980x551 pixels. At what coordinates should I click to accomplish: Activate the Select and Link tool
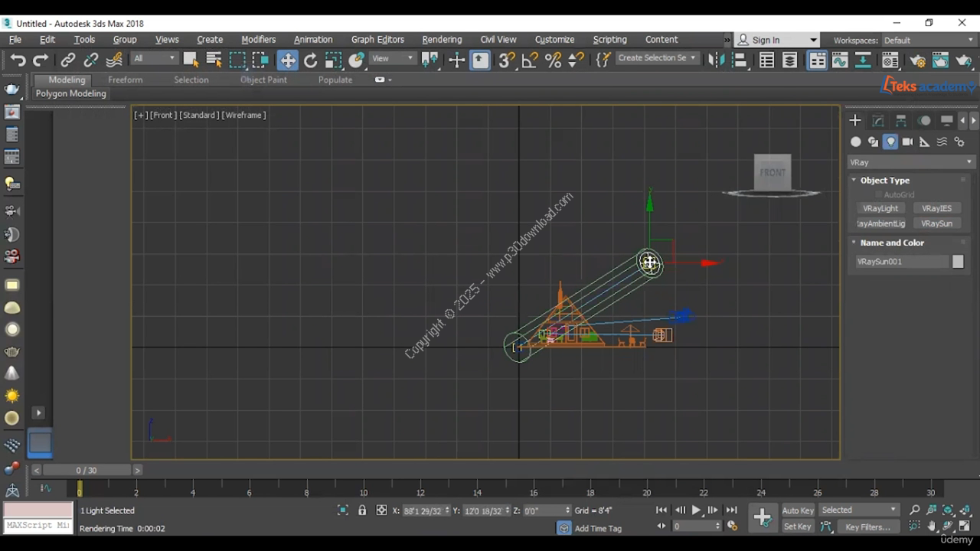pyautogui.click(x=68, y=60)
